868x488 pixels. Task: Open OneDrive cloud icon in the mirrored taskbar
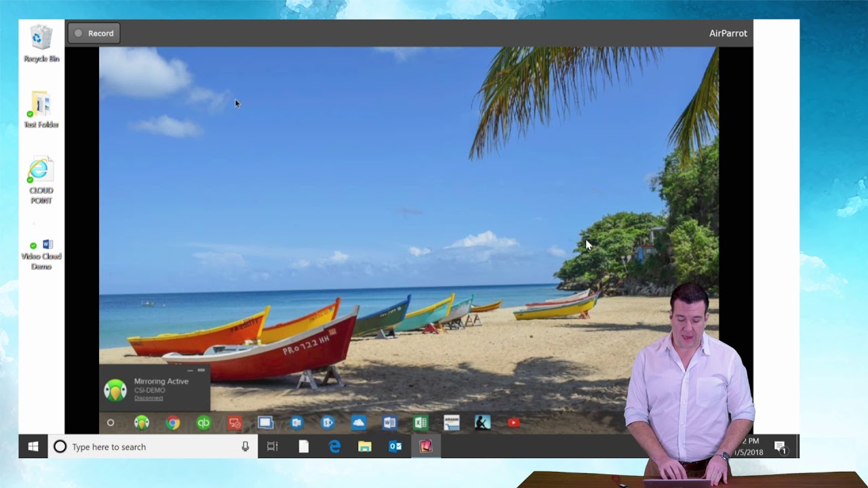[x=359, y=423]
